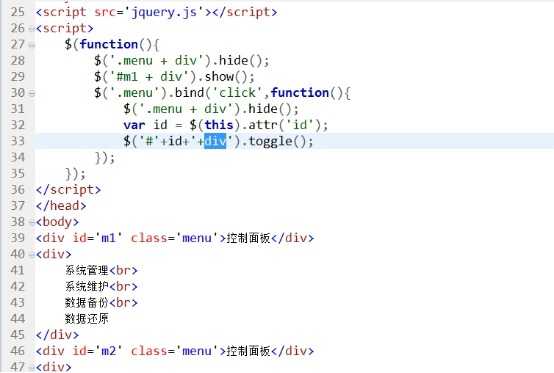Click the 'bind' method on line 30
The height and width of the screenshot is (373, 554).
click(189, 93)
